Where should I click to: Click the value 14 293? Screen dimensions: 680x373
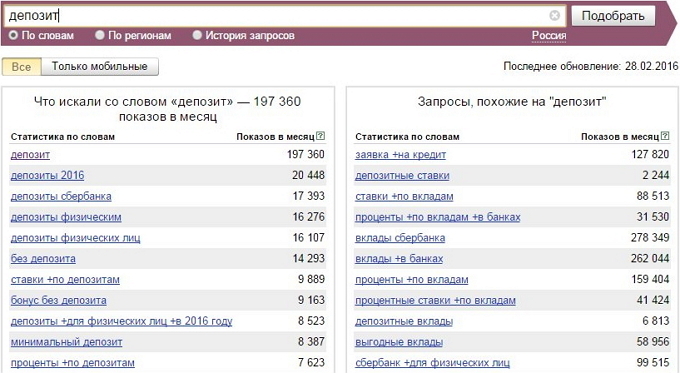[x=308, y=258]
